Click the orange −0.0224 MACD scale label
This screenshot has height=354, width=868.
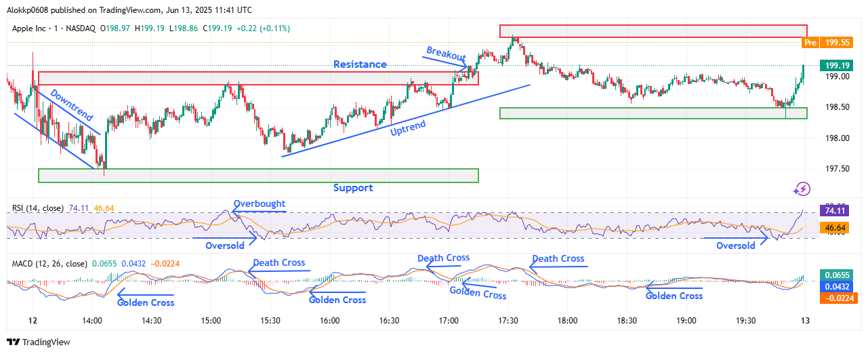click(838, 298)
